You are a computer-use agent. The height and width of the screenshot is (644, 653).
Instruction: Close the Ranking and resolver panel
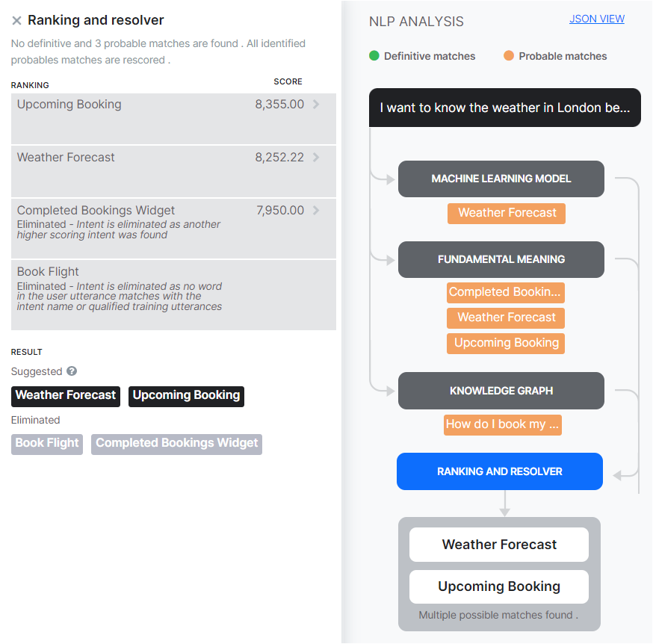pos(16,21)
